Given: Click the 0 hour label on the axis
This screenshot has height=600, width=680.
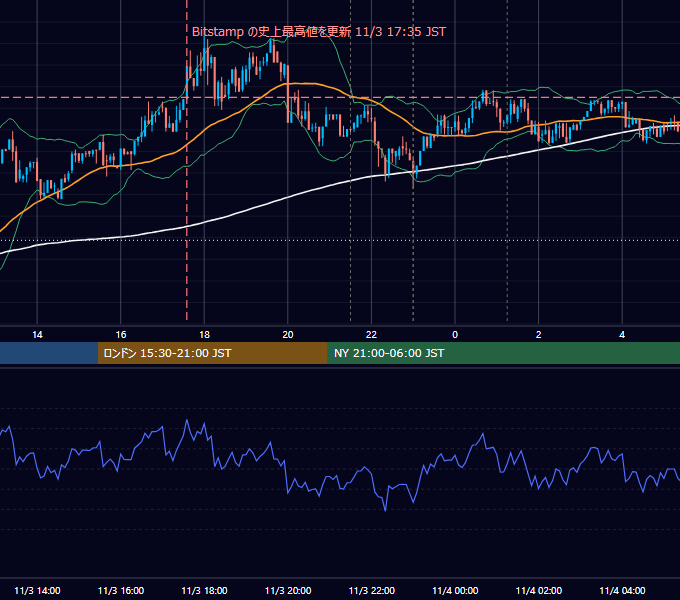Looking at the screenshot, I should point(455,335).
